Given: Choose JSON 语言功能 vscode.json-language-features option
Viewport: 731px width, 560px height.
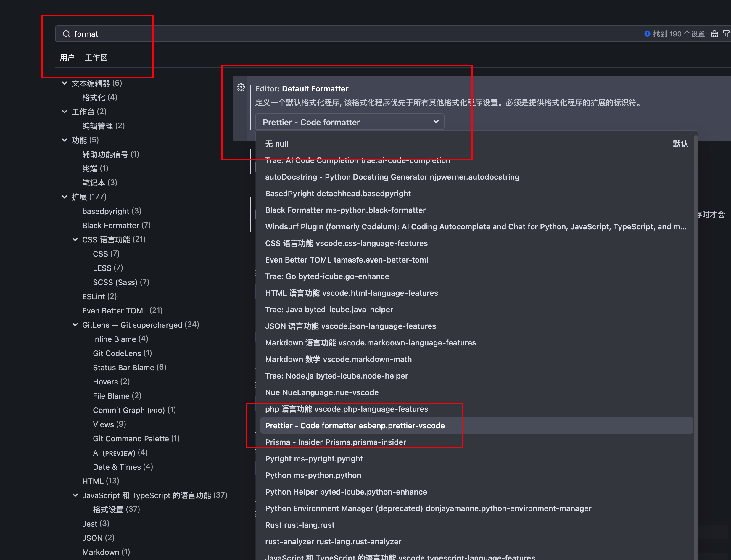Looking at the screenshot, I should coord(477,326).
